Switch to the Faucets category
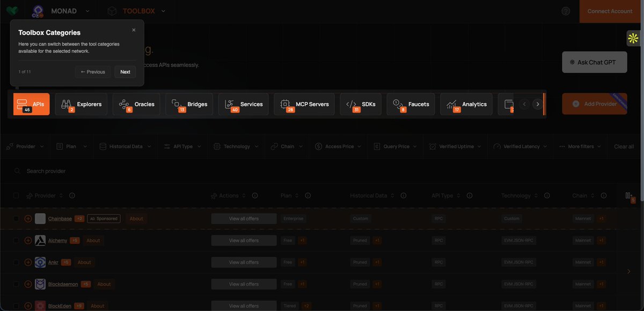644x311 pixels. coord(411,104)
